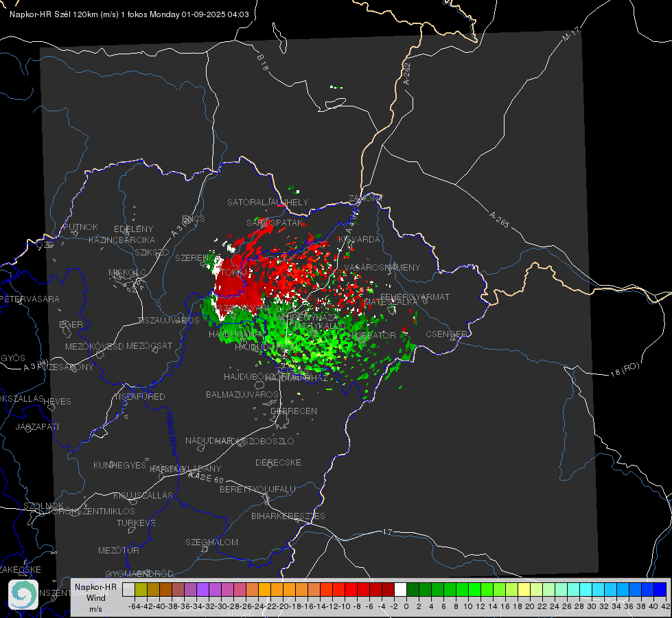Click the PÉTERVÁSÁRA label
Viewport: 672px width, 618px height.
pyautogui.click(x=29, y=299)
